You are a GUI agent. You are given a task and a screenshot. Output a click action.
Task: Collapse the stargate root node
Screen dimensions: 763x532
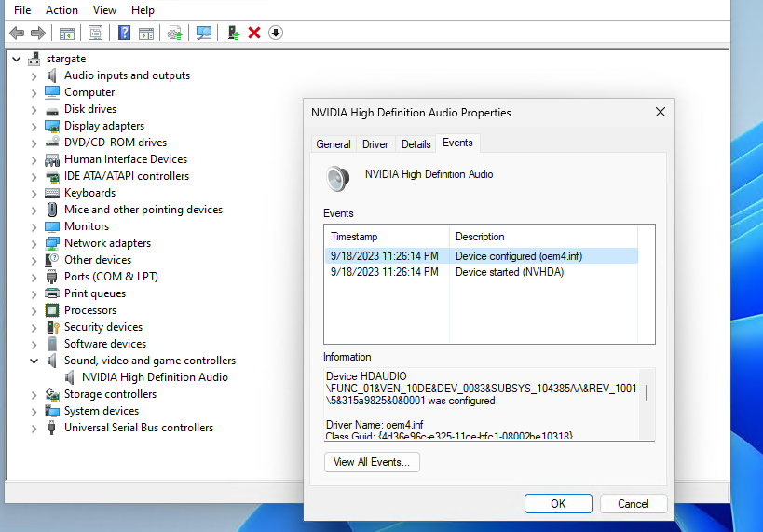pyautogui.click(x=17, y=59)
